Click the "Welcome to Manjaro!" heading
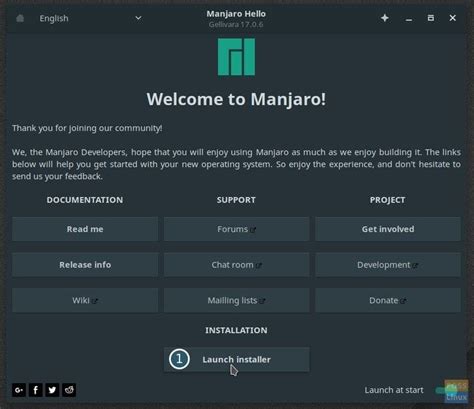Image resolution: width=474 pixels, height=409 pixels. (x=236, y=99)
